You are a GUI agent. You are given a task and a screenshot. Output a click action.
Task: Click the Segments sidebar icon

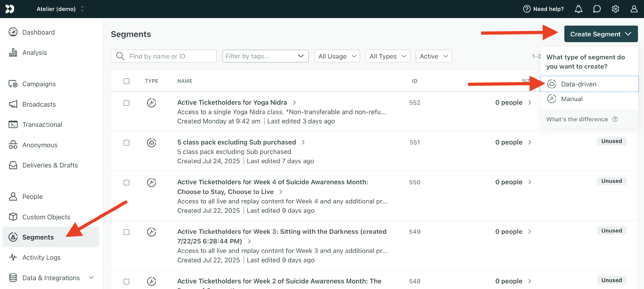pyautogui.click(x=13, y=237)
